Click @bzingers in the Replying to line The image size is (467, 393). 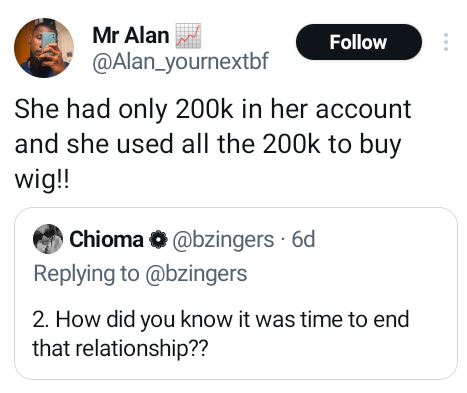(x=196, y=274)
